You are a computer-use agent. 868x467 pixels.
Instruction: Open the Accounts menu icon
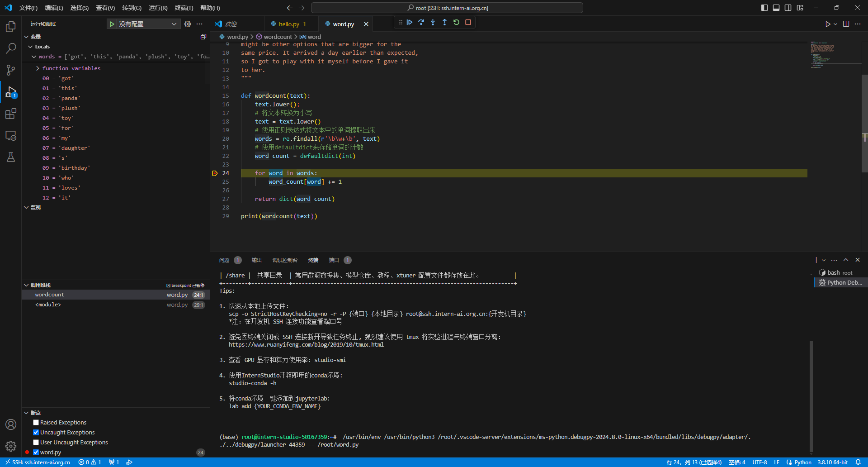[11, 424]
